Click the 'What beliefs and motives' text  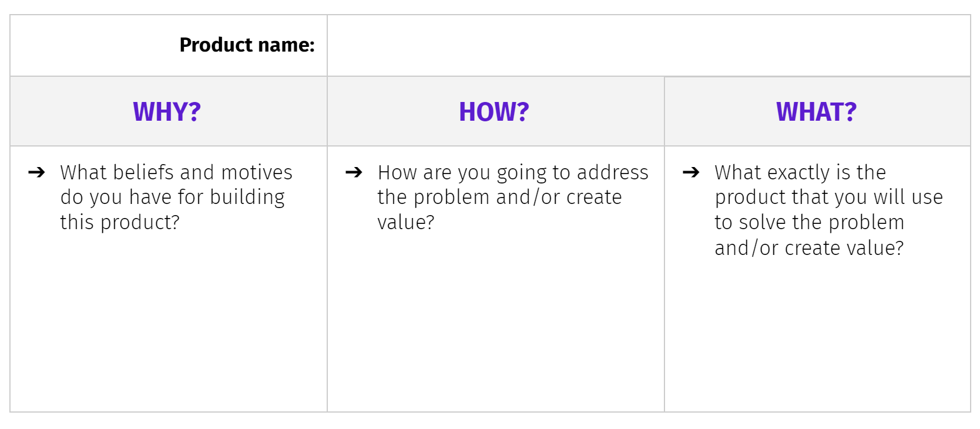(176, 172)
